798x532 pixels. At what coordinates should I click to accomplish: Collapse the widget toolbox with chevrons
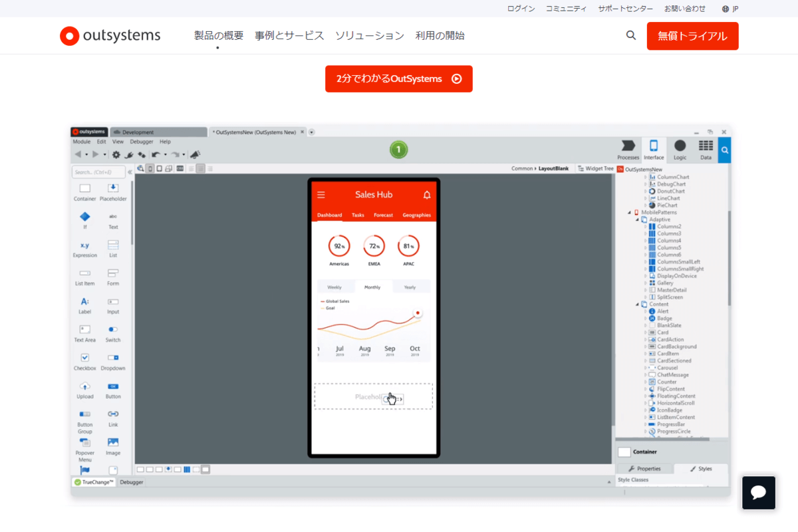(x=130, y=172)
